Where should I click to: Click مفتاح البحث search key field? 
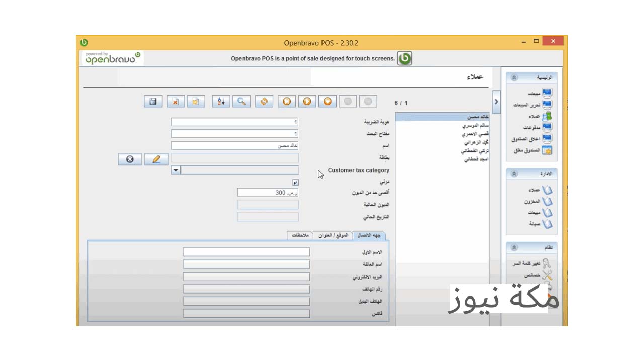point(235,134)
